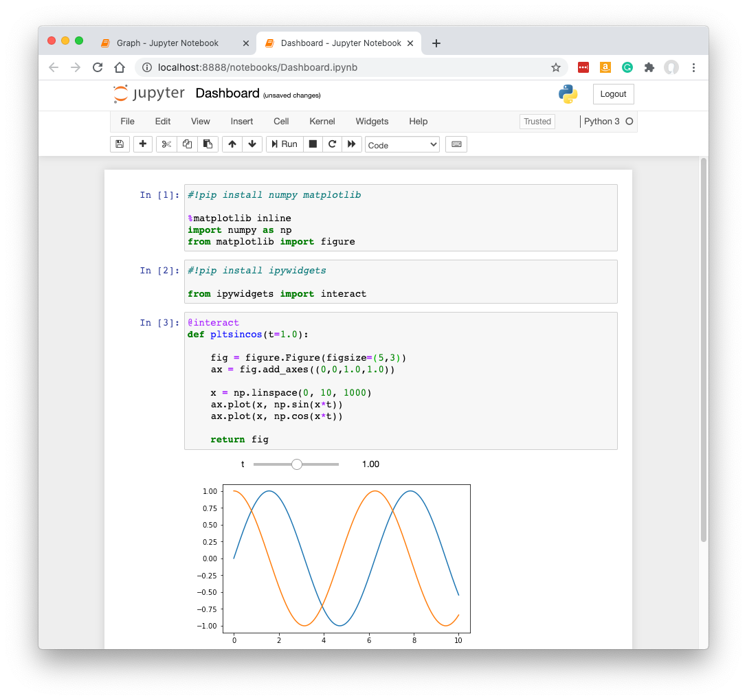The width and height of the screenshot is (747, 700).
Task: Open the Kernel menu
Action: pos(322,122)
